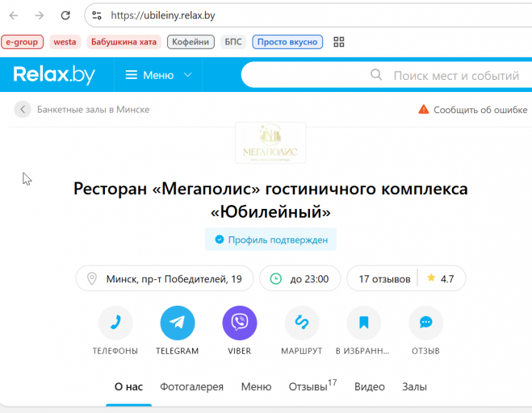532x413 pixels.
Task: Click Сообщить об ошибке link
Action: pyautogui.click(x=480, y=110)
